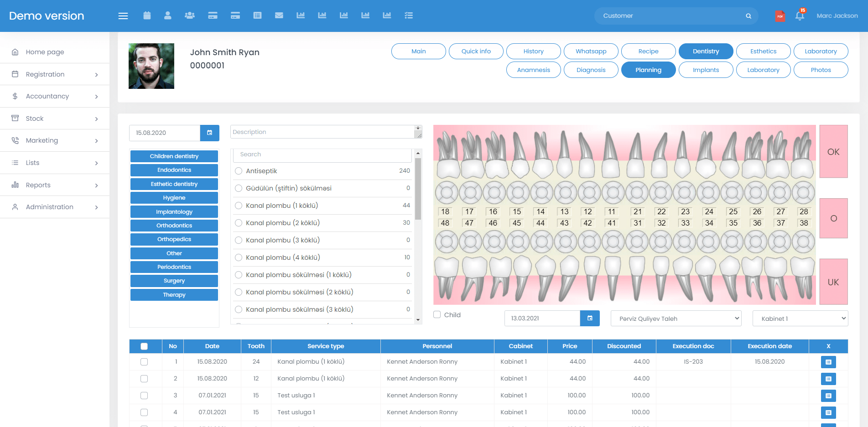Click the envelope mail icon
The image size is (868, 427).
point(279,15)
